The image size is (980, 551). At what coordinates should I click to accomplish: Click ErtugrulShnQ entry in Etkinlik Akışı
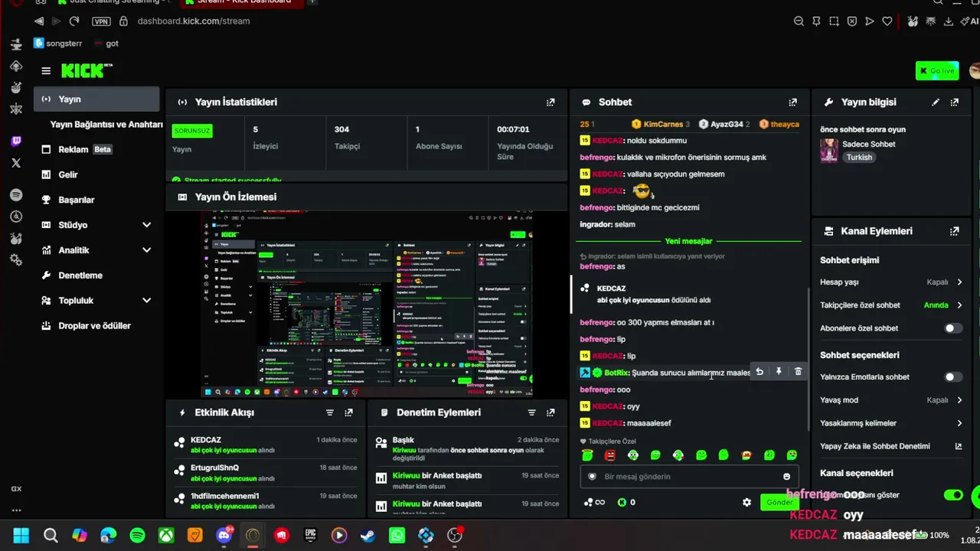tap(266, 473)
